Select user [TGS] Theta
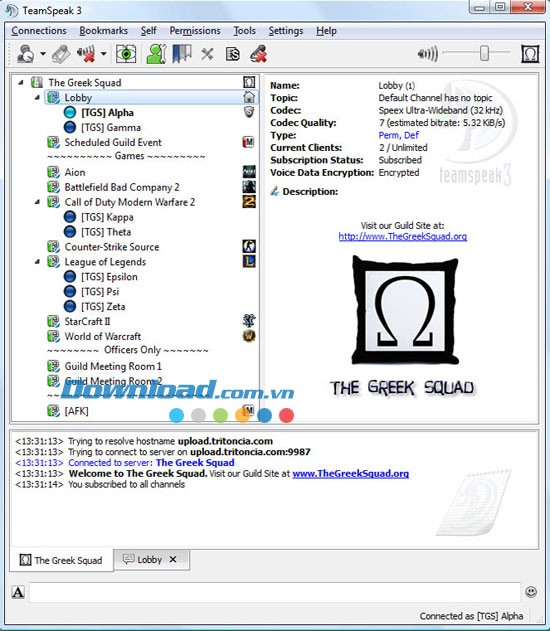 [106, 232]
